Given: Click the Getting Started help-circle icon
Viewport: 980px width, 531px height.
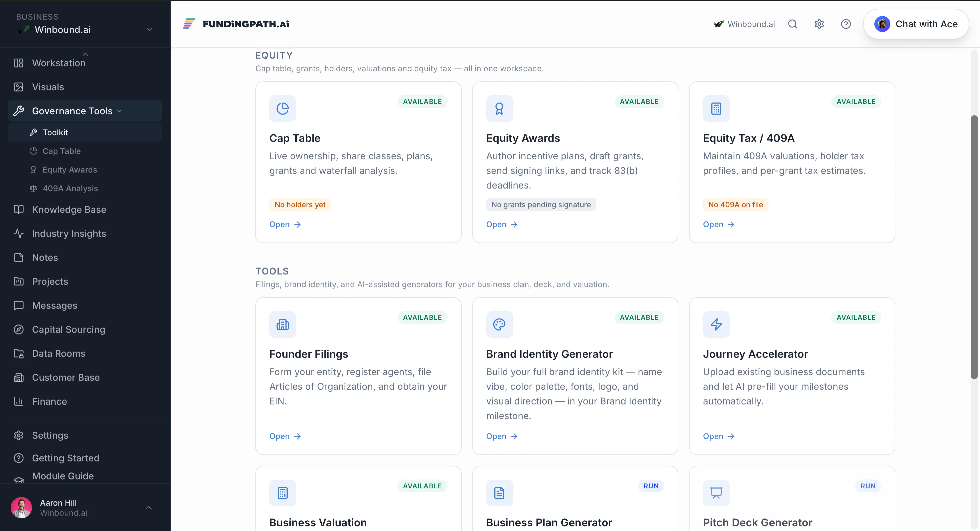Looking at the screenshot, I should (19, 458).
